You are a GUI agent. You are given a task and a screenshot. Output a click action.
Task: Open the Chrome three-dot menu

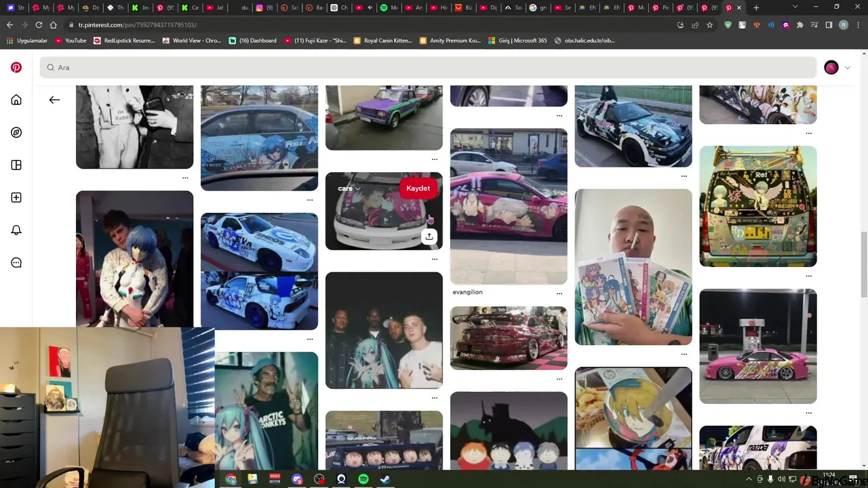pyautogui.click(x=857, y=24)
